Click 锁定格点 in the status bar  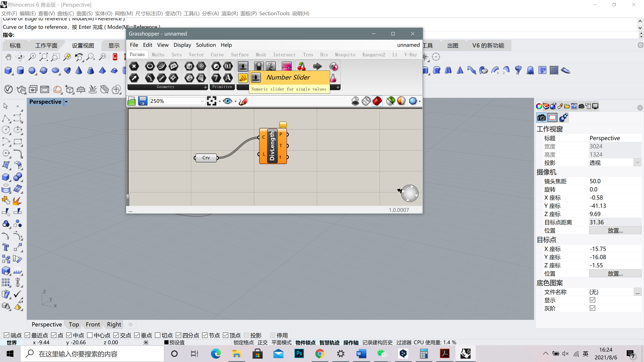coord(244,343)
